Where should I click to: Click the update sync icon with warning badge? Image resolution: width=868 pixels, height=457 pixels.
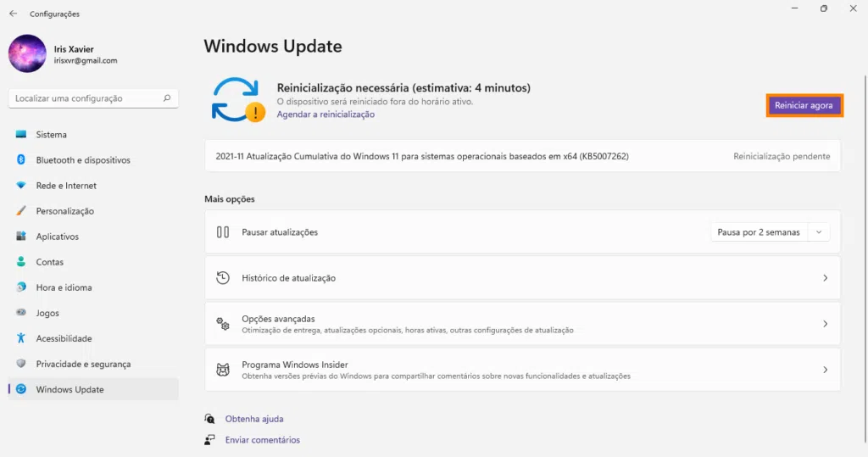238,100
